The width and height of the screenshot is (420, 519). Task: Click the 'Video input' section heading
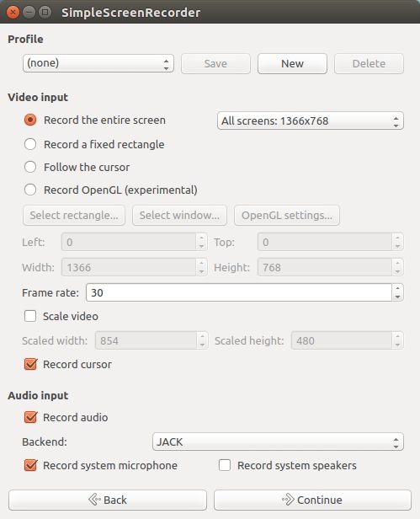[x=38, y=98]
